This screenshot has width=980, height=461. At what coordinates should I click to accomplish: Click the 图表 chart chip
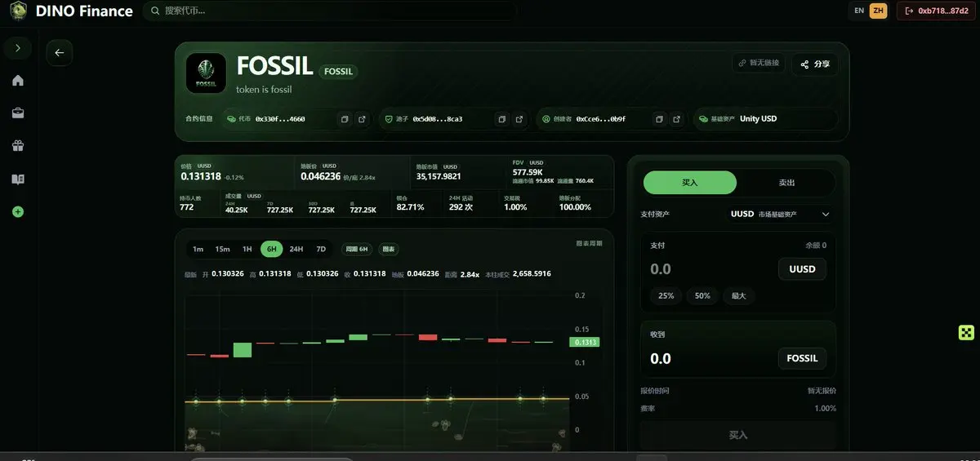(389, 249)
